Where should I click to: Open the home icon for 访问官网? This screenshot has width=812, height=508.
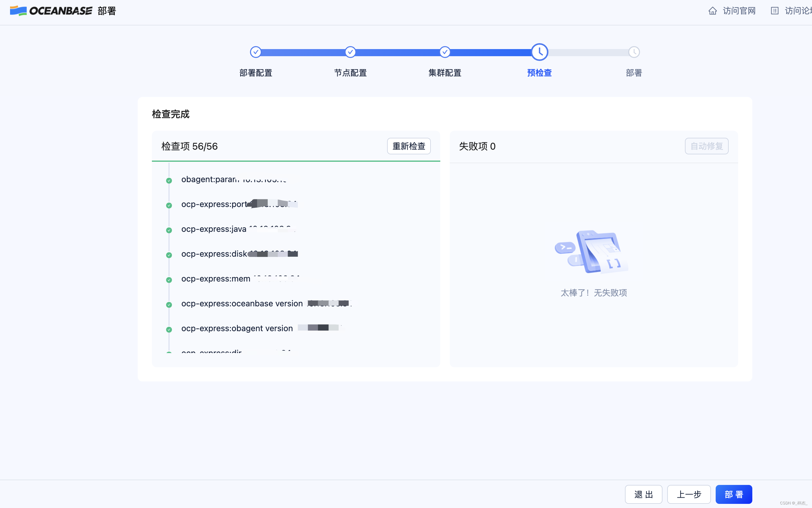pyautogui.click(x=712, y=11)
